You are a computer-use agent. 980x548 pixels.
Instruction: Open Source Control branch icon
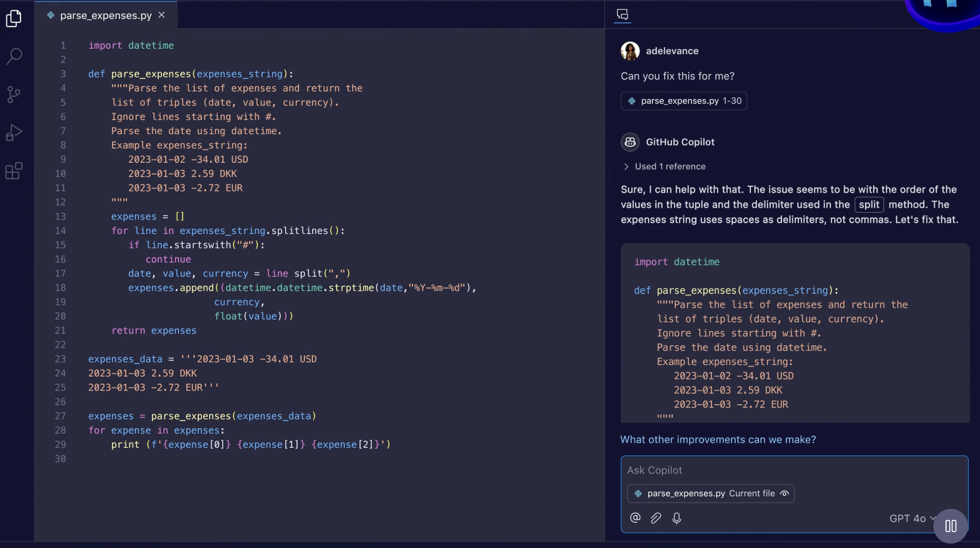coord(14,95)
